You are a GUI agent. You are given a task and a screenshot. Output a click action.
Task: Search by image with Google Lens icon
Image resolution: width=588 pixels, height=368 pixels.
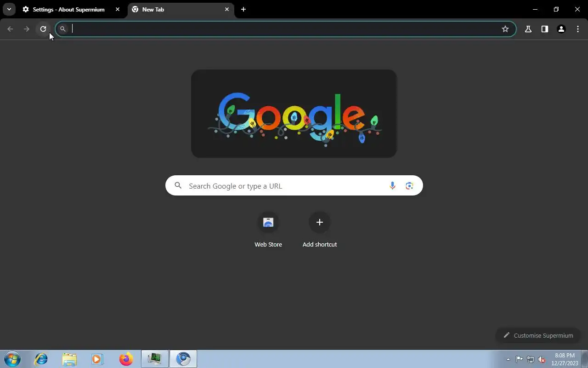tap(409, 185)
